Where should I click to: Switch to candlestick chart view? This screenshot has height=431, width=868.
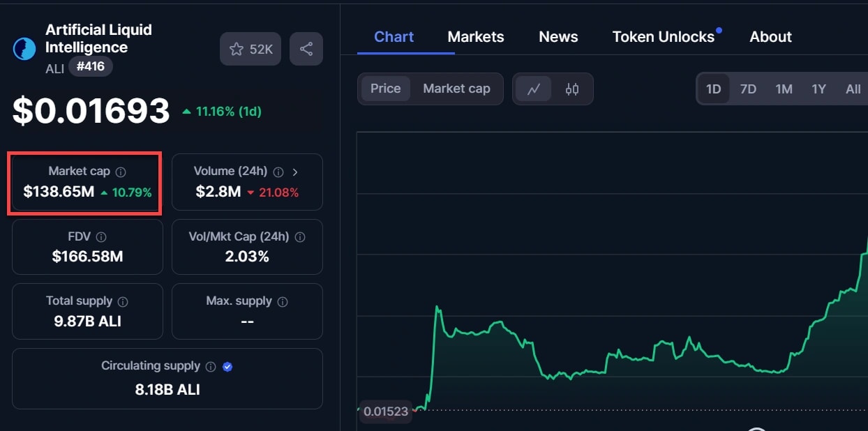(x=572, y=89)
